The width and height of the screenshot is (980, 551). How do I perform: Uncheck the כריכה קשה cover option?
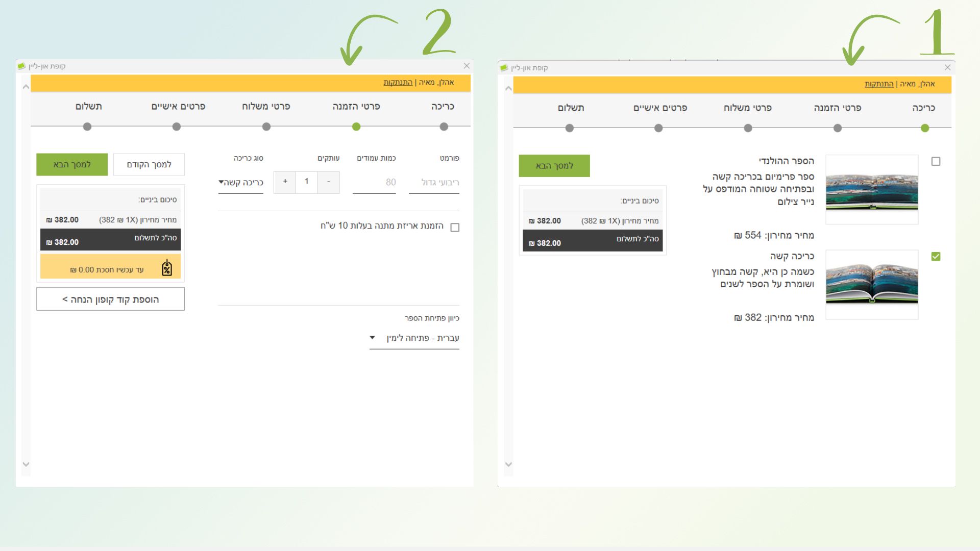(936, 257)
